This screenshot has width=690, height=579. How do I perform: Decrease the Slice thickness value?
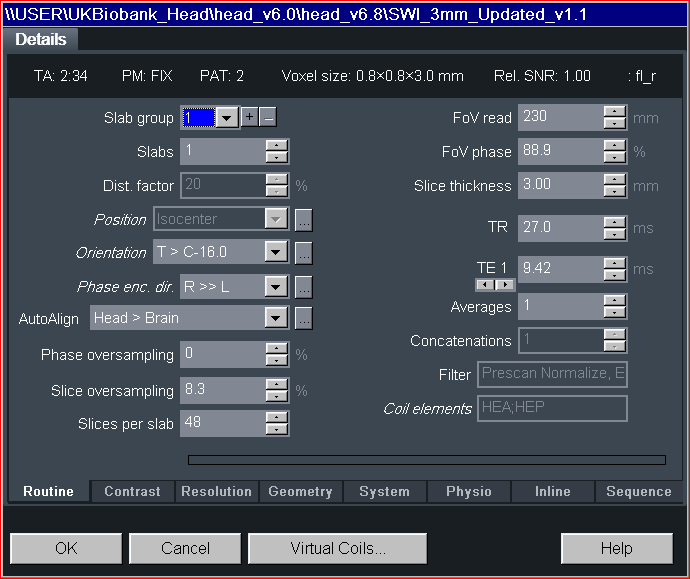click(614, 192)
